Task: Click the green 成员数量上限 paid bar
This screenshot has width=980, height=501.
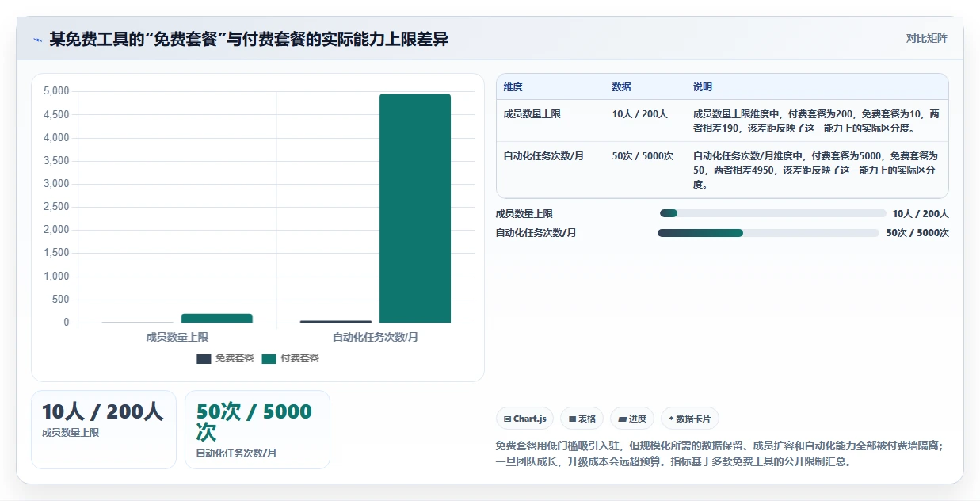Action: point(216,318)
